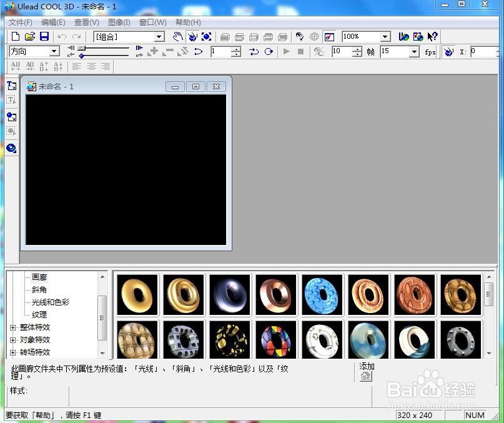Choose the blue textured torus thumbnail
This screenshot has width=504, height=423.
click(322, 294)
